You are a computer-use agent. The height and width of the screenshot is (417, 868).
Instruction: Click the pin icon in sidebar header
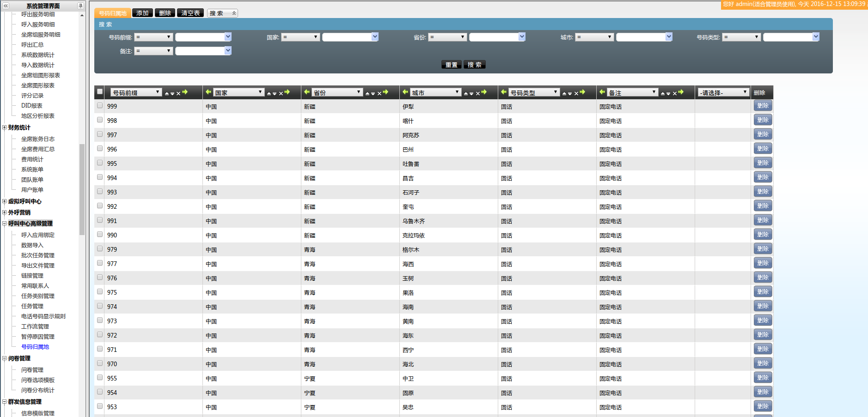click(80, 6)
